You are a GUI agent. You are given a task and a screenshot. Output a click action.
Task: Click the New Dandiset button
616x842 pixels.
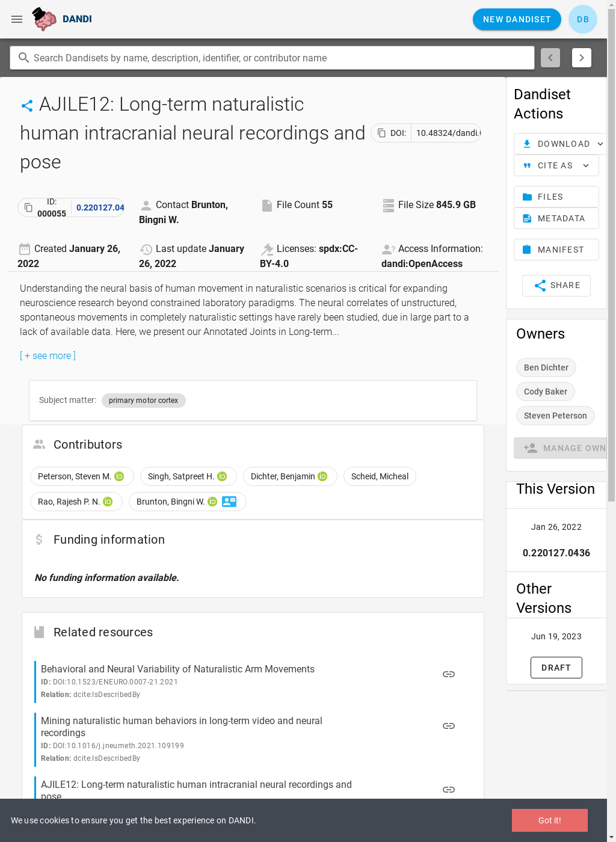[x=517, y=19]
